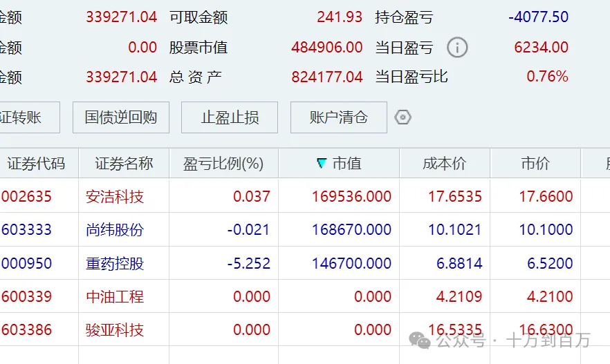610x364 pixels.
Task: Click the 市值 sort arrow indicator
Action: (x=322, y=163)
